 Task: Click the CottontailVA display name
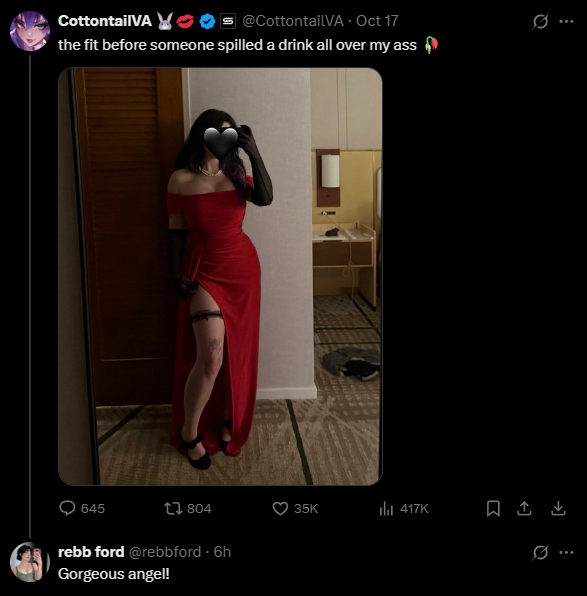tap(105, 21)
